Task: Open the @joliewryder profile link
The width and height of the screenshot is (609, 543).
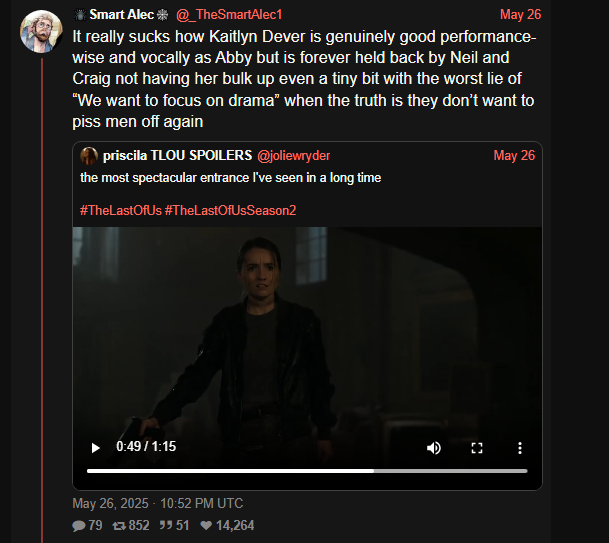Action: click(293, 155)
